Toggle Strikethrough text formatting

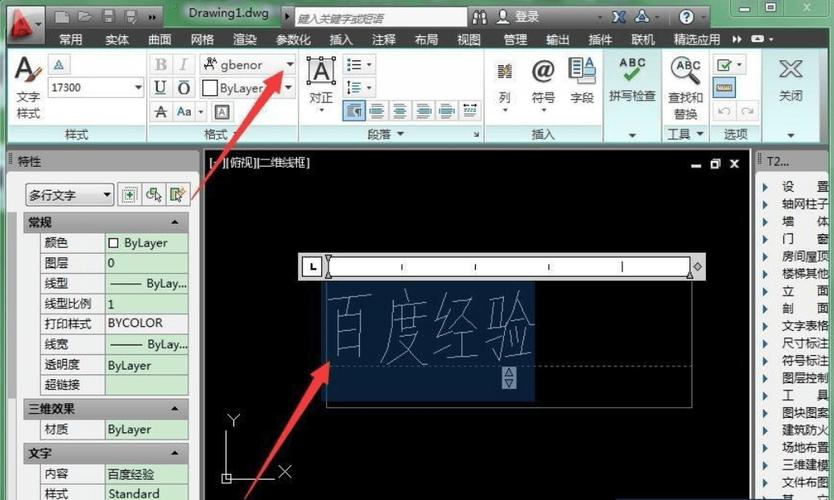point(160,112)
